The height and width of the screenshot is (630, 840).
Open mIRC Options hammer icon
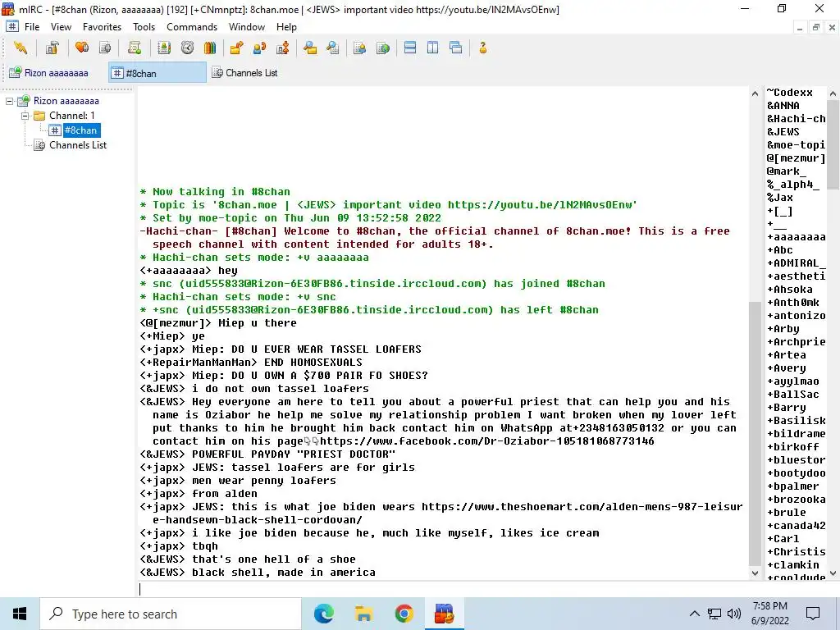pyautogui.click(x=52, y=48)
